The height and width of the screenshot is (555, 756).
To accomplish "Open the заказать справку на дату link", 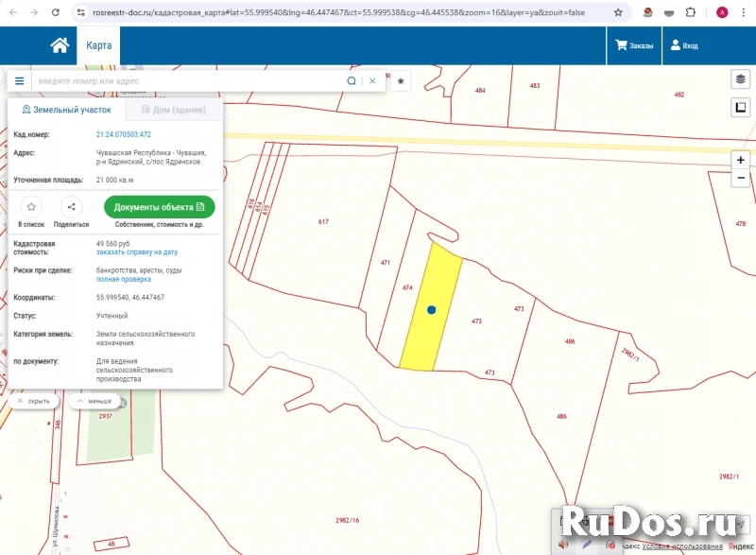I will 137,252.
